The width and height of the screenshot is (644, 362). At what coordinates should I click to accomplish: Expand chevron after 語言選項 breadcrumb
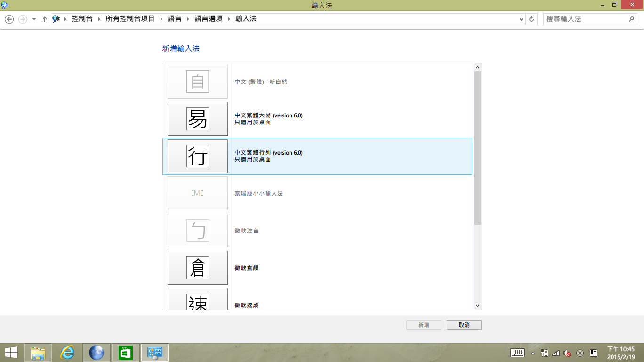pos(229,19)
